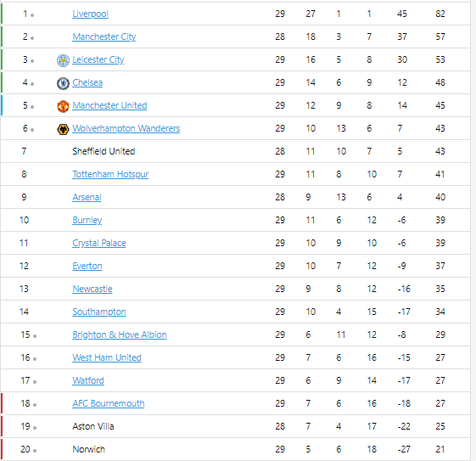Click the Leicester City club crest
The image size is (476, 461).
[x=63, y=60]
